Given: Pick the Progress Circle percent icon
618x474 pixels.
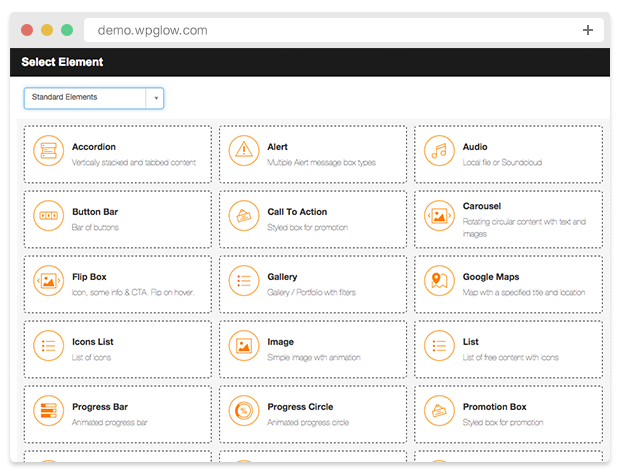Looking at the screenshot, I should (x=242, y=412).
